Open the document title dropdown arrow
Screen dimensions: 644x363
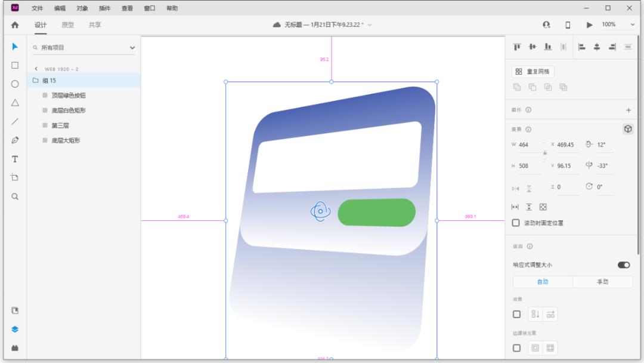[x=370, y=25]
